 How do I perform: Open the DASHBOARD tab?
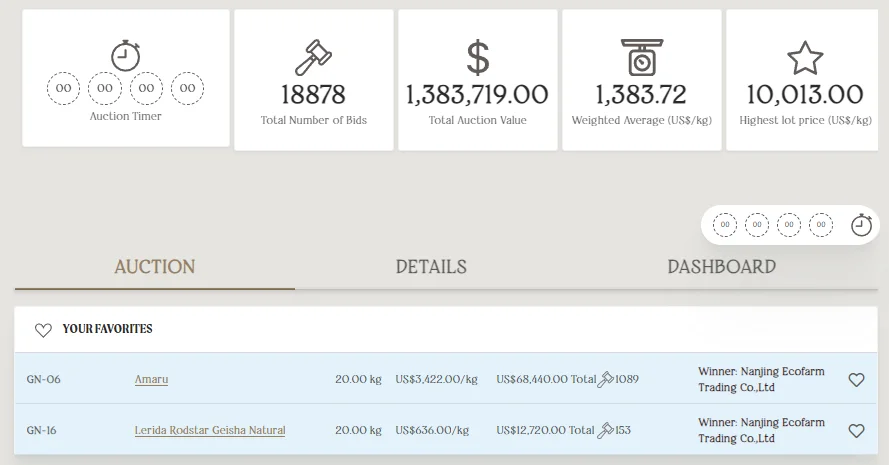[x=722, y=267]
